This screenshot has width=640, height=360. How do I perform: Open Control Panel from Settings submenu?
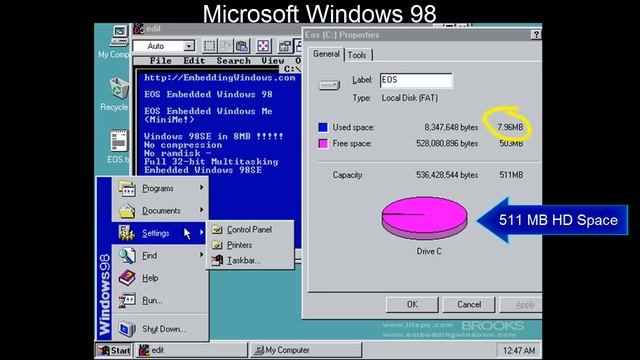point(250,230)
